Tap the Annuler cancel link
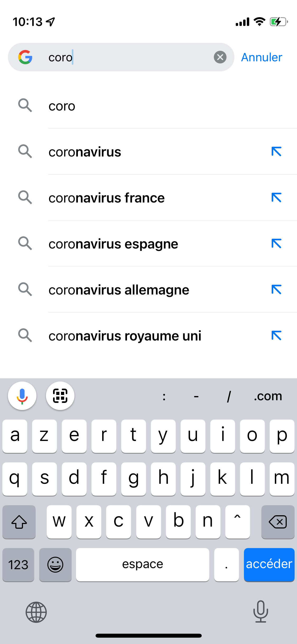297x644 pixels. pos(262,57)
